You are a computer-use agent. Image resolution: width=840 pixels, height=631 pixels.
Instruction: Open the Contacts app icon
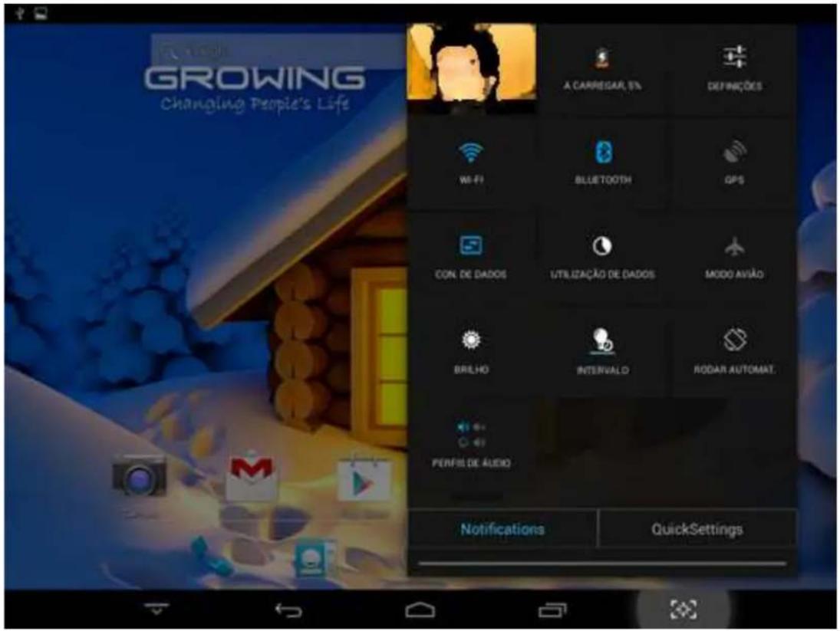click(314, 558)
